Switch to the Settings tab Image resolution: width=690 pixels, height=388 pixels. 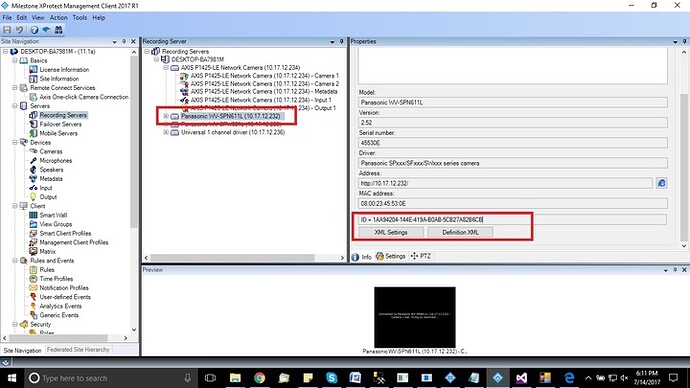[x=390, y=256]
